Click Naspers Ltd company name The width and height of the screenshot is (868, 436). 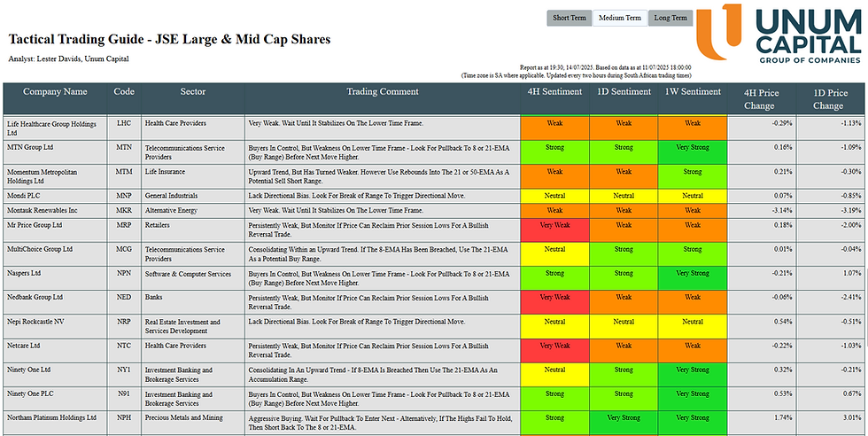click(x=24, y=274)
